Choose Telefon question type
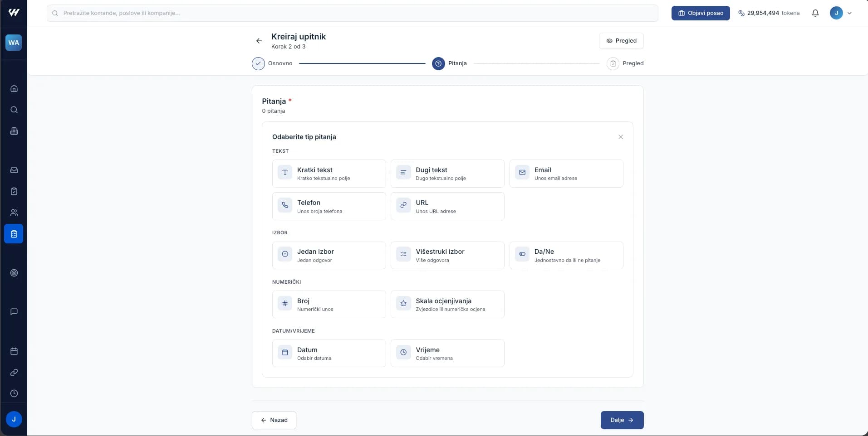Screen dimensions: 868x436 pos(329,206)
